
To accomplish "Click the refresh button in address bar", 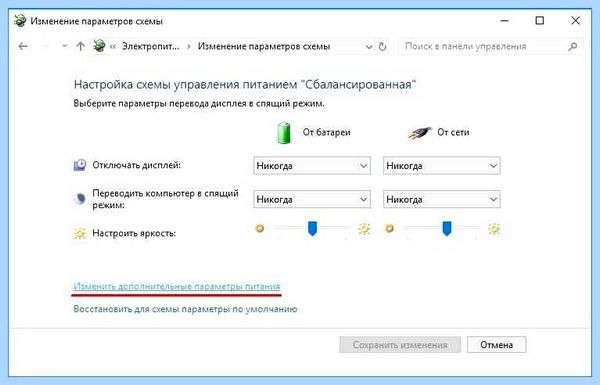I will point(382,47).
